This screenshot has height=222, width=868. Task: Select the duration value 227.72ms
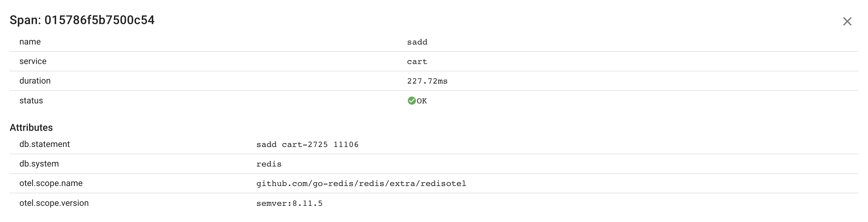click(427, 81)
